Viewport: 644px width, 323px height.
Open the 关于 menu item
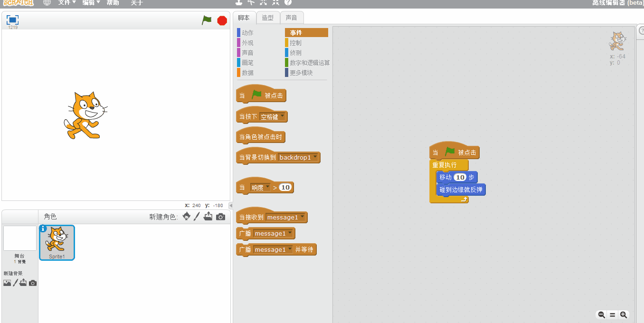pyautogui.click(x=137, y=2)
